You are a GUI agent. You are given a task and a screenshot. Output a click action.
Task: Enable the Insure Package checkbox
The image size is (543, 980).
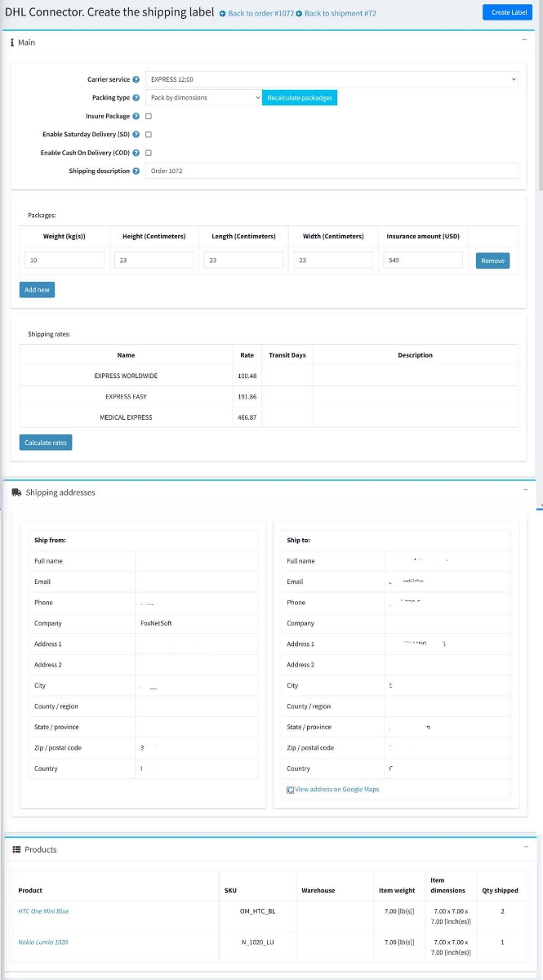pos(149,116)
